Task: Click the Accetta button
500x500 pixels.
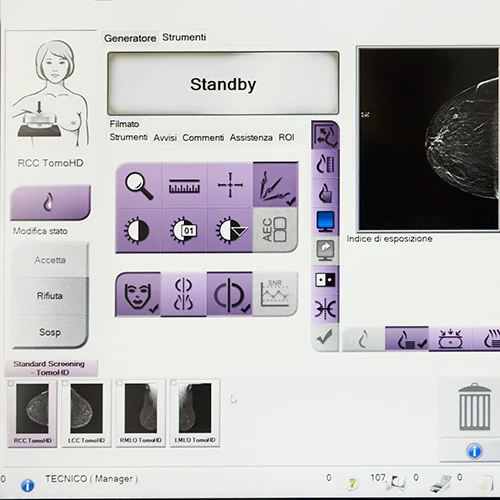Action: (x=50, y=260)
